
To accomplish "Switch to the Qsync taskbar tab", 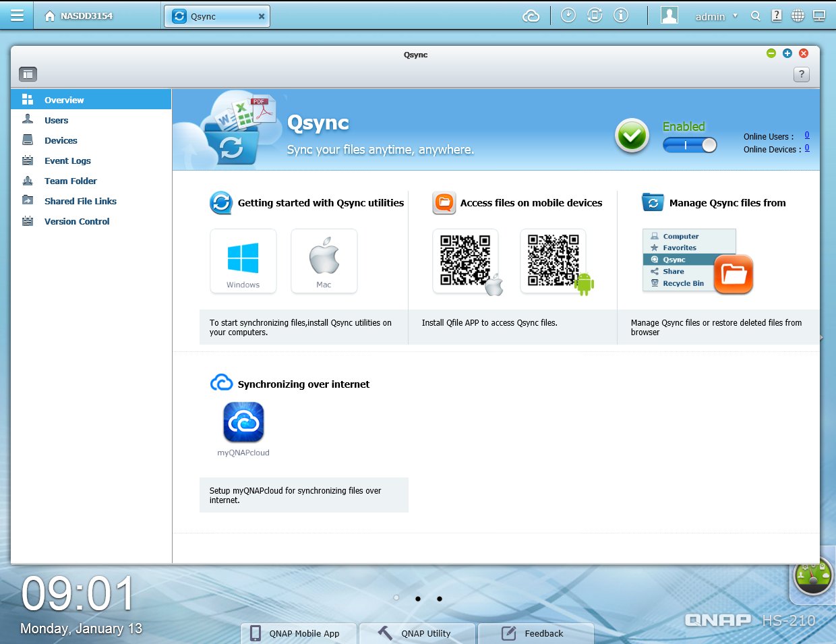I will 216,16.
